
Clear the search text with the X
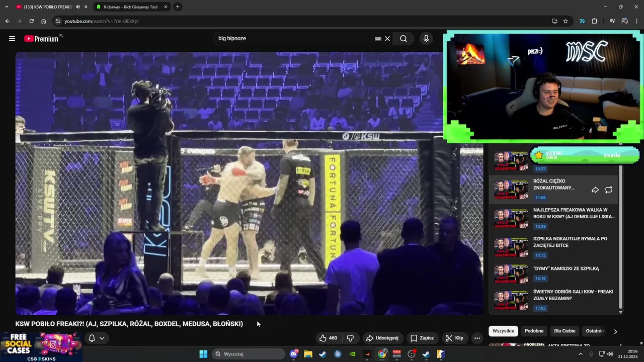(387, 38)
